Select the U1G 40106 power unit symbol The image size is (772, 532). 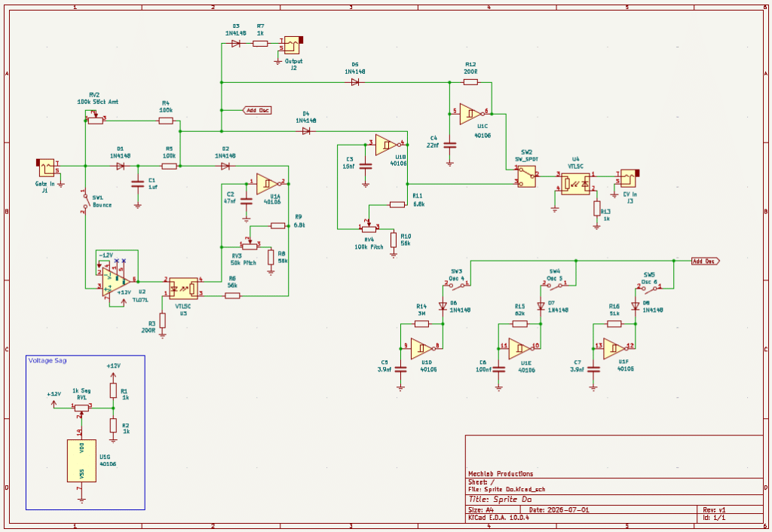81,460
